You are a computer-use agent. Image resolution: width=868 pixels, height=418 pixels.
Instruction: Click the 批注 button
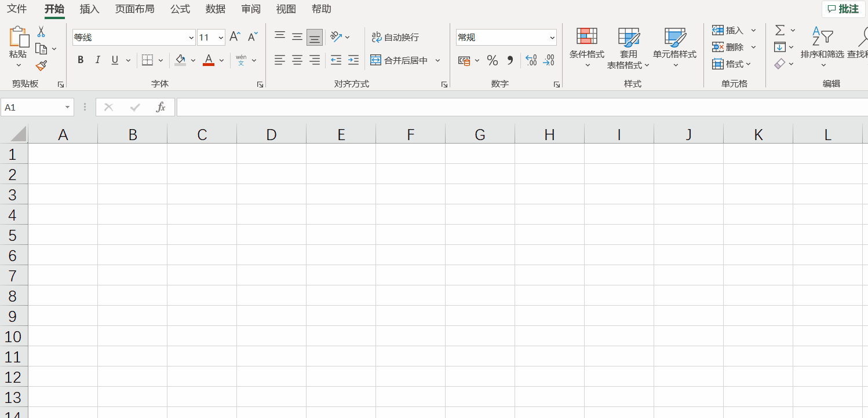843,9
